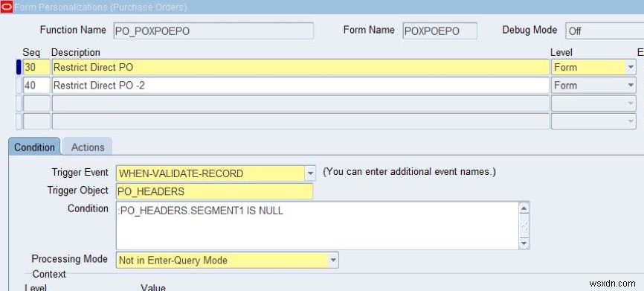The image size is (644, 291).
Task: Open the Trigger Event dropdown arrow
Action: (310, 173)
